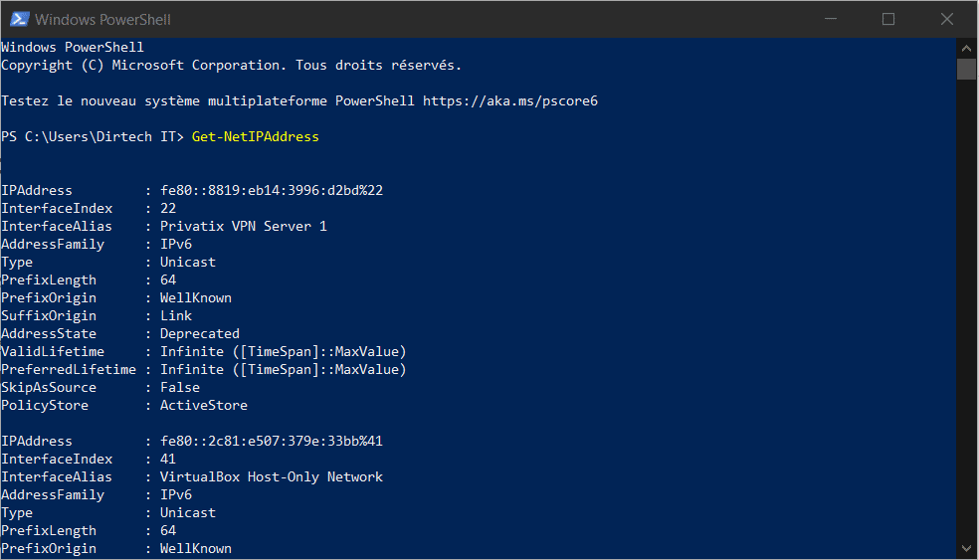Click the empty scrollbar track below thumb
Image resolution: width=979 pixels, height=560 pixels.
click(x=966, y=309)
